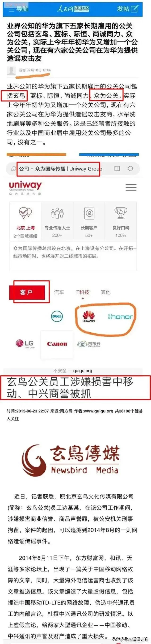Select the 北京 上海 regional hub icon
Screen dimensions: 151x644
tap(25, 213)
